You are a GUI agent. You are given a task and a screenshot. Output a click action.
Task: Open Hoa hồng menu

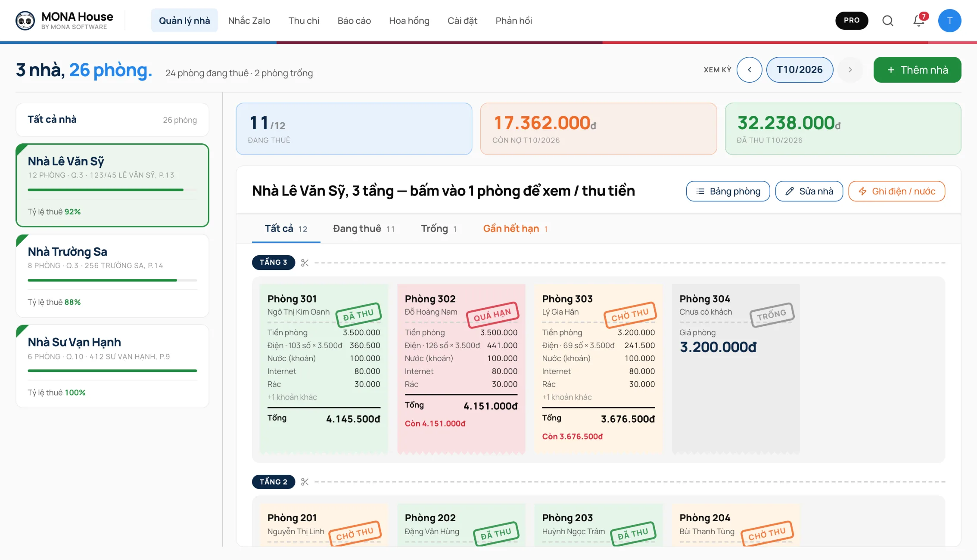pos(409,21)
